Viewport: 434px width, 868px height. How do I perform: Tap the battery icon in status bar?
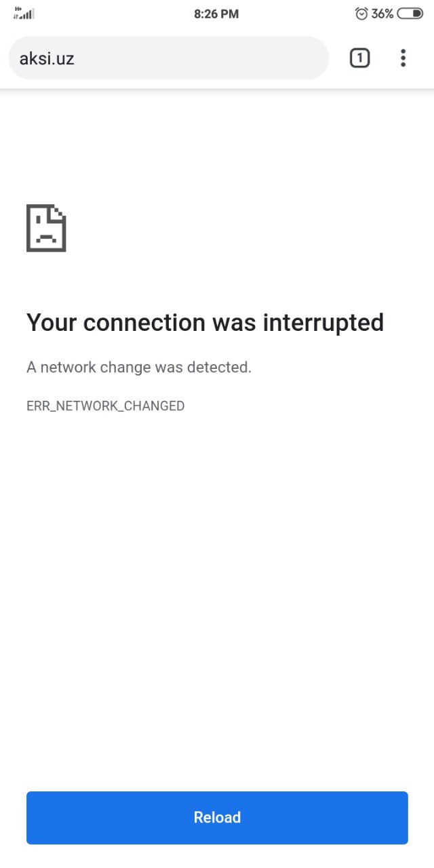coord(410,14)
